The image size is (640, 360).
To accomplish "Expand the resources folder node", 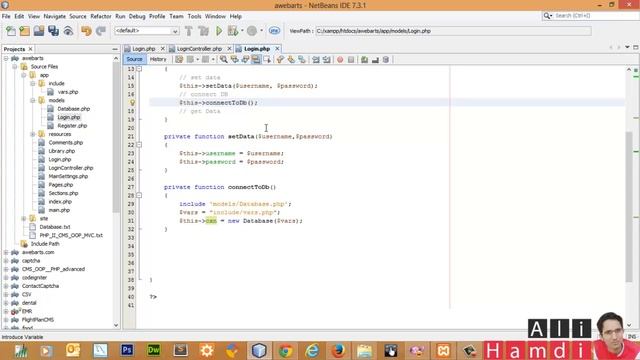I will click(x=33, y=134).
